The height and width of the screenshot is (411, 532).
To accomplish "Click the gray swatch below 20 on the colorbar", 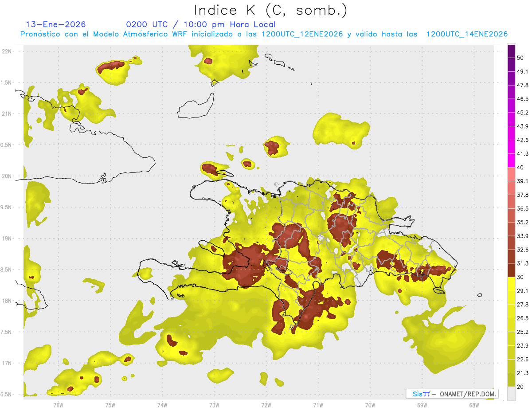I will [x=511, y=393].
